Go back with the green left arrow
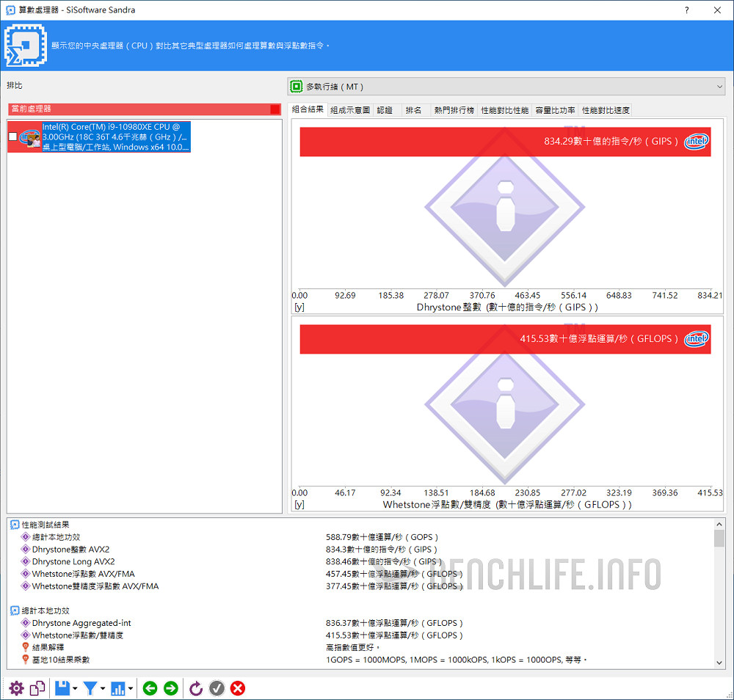This screenshot has height=700, width=734. pyautogui.click(x=150, y=688)
